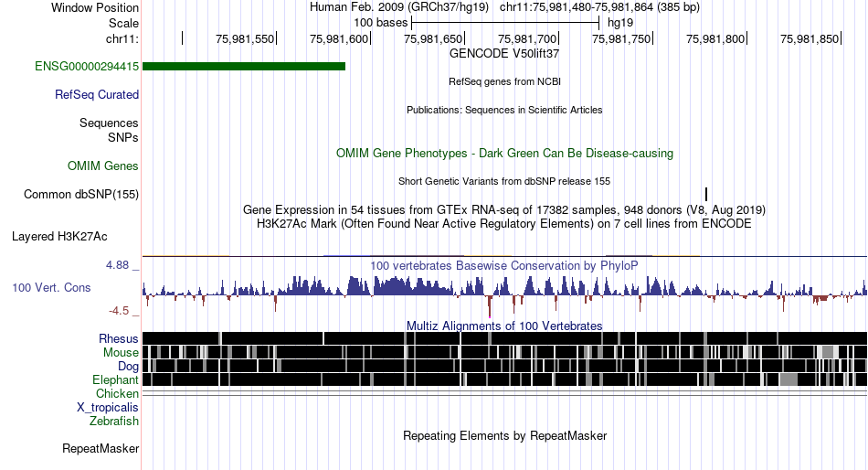Click the chr11:75,981,480-75,981,864 position text
Image resolution: width=868 pixels, height=470 pixels.
click(599, 7)
